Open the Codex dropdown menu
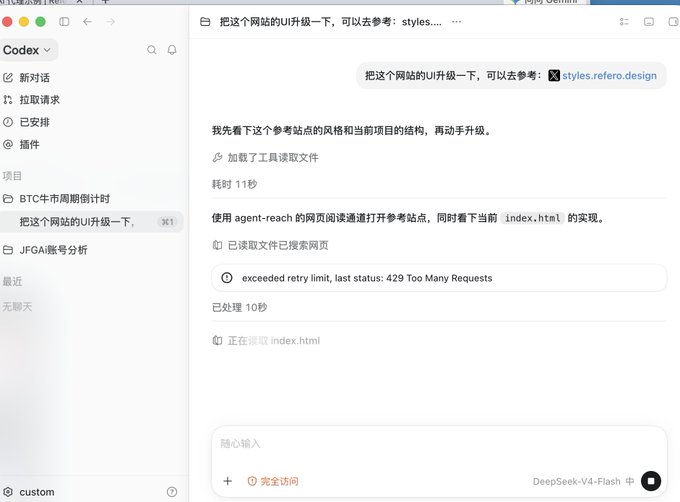The image size is (680, 502). tap(27, 50)
